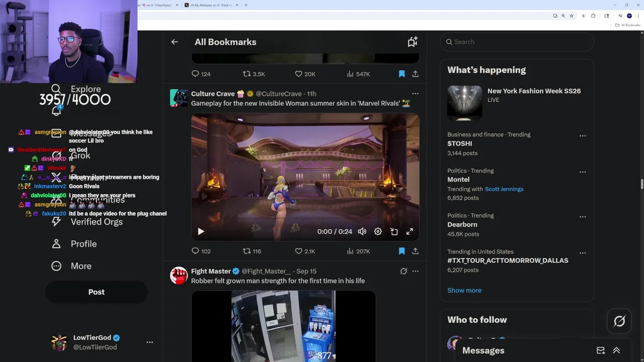The width and height of the screenshot is (644, 362).
Task: Show more trending topics
Action: [x=464, y=290]
